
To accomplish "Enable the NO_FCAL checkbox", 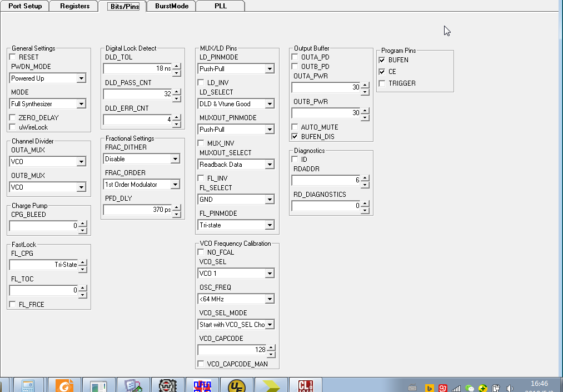I will 201,252.
